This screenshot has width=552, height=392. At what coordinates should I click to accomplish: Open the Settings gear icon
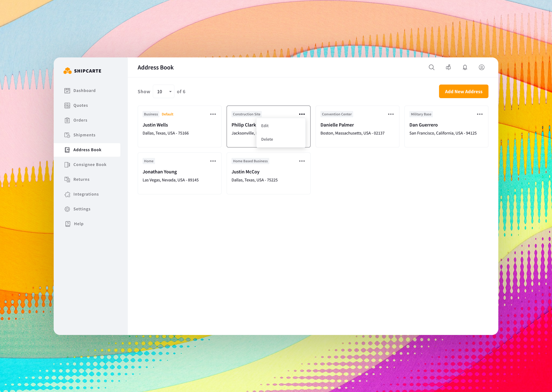[x=67, y=209]
